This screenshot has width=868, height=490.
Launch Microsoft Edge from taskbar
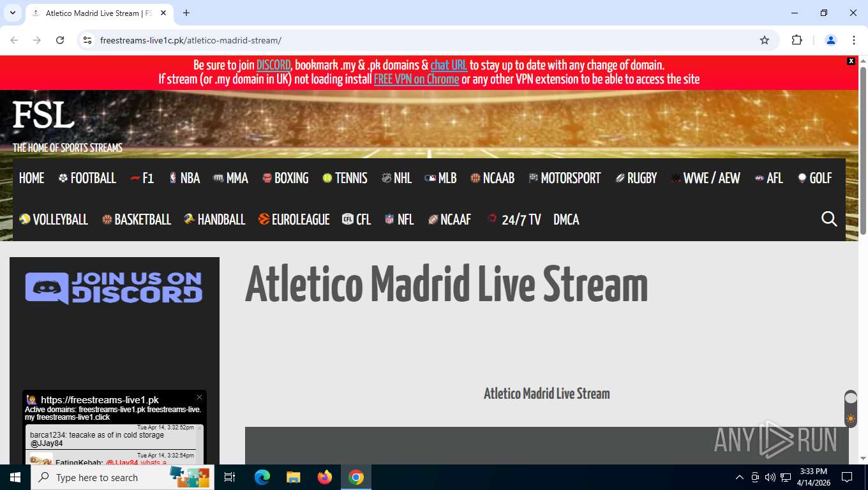pyautogui.click(x=262, y=477)
